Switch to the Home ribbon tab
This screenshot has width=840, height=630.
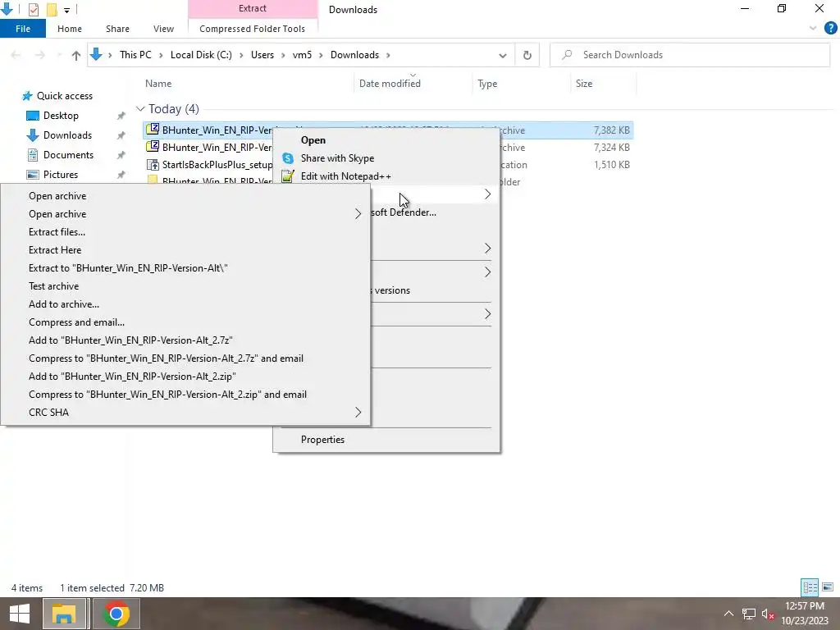point(70,29)
